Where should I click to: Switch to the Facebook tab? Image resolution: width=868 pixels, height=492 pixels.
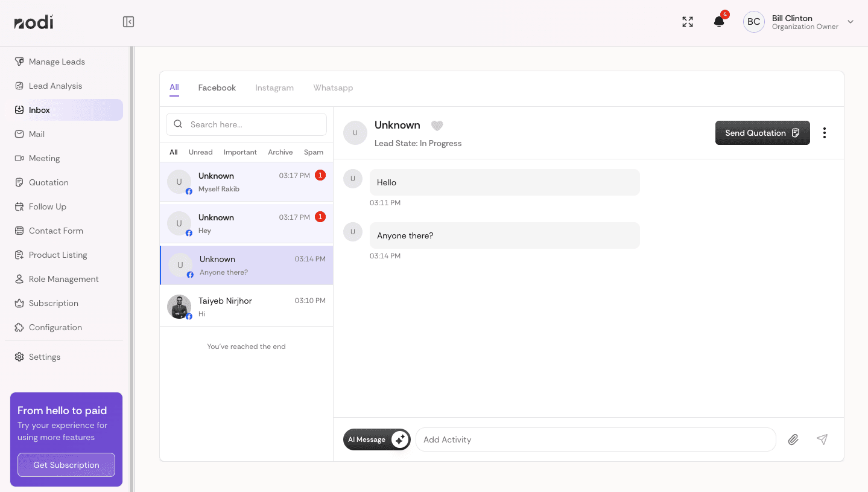[217, 88]
